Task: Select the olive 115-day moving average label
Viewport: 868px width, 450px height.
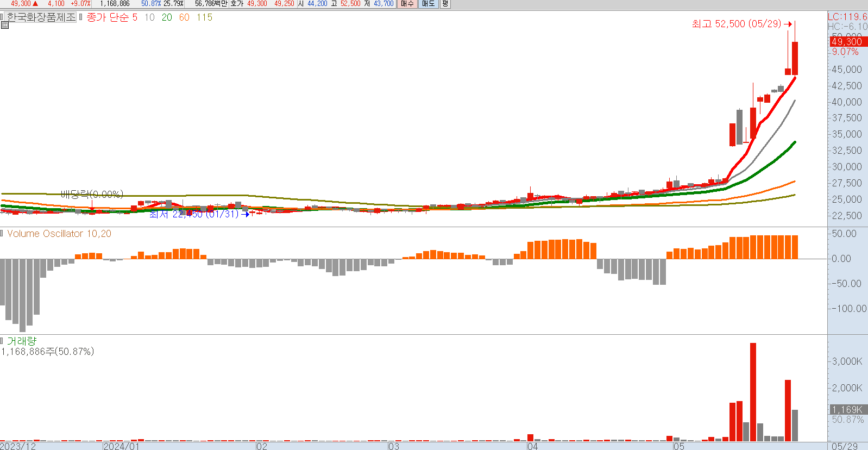Action: tap(204, 17)
